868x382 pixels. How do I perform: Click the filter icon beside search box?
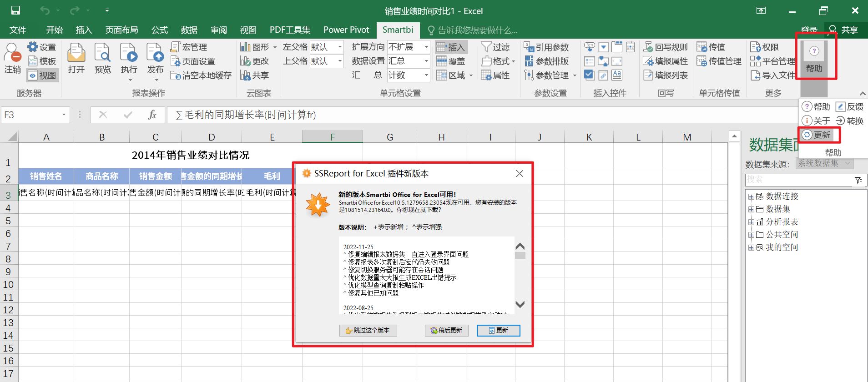pos(858,181)
